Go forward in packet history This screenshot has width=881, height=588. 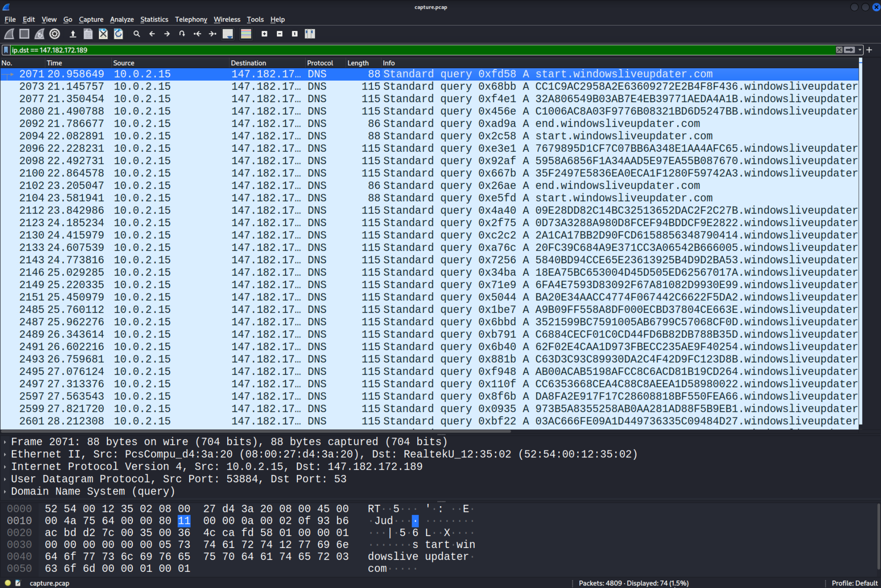[167, 34]
